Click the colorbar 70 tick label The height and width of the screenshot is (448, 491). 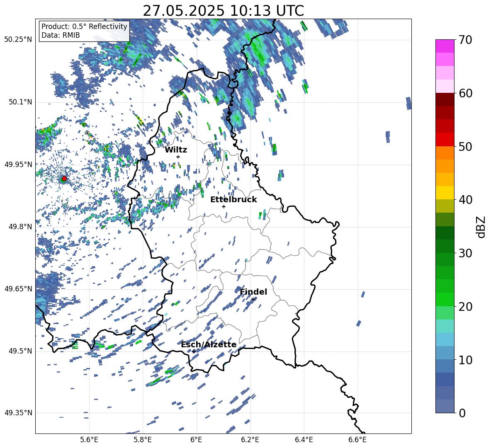click(466, 40)
